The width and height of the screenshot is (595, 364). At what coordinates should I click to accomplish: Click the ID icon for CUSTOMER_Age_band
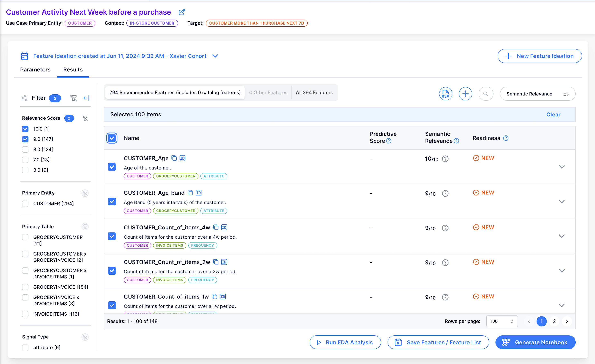click(198, 193)
